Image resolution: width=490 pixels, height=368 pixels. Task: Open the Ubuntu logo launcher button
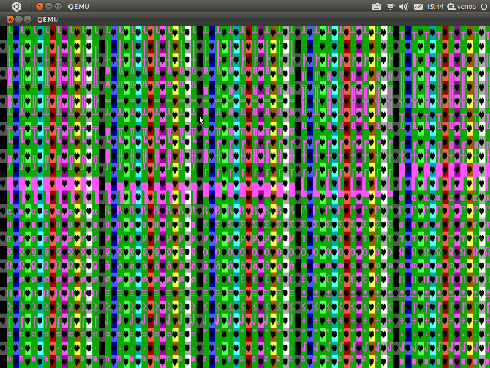(x=16, y=6)
